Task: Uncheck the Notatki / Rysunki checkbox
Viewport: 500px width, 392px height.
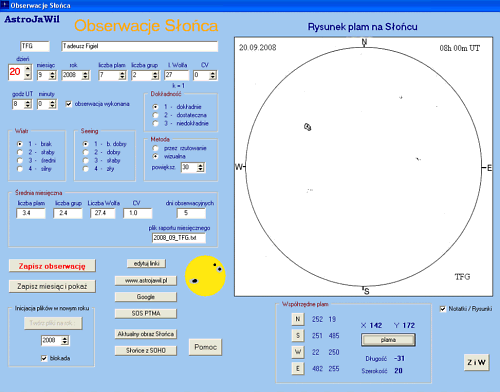Action: [443, 309]
